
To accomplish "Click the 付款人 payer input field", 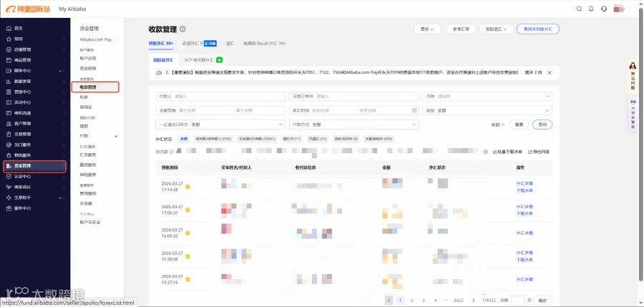I will click(220, 96).
